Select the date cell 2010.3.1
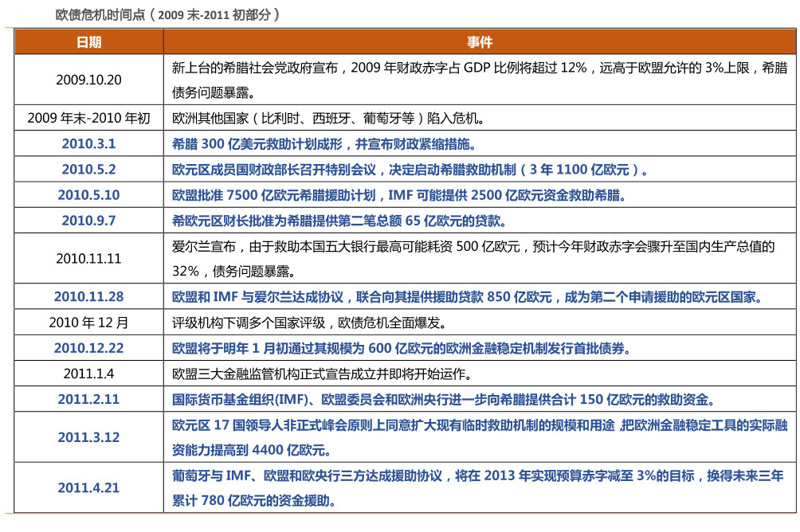 [88, 143]
